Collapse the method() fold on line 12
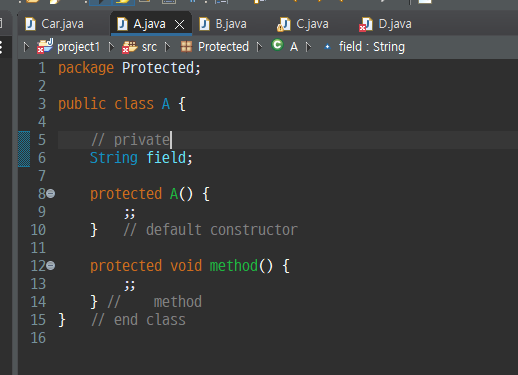This screenshot has height=375, width=518. 51,266
